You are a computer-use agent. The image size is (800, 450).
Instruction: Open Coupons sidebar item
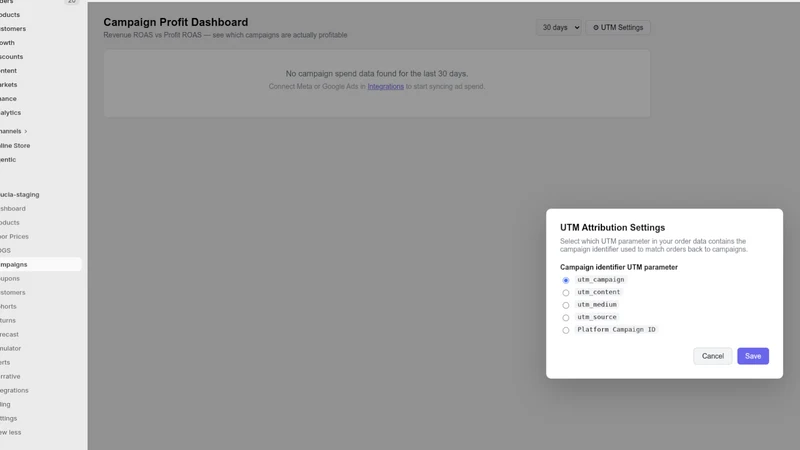coord(10,279)
